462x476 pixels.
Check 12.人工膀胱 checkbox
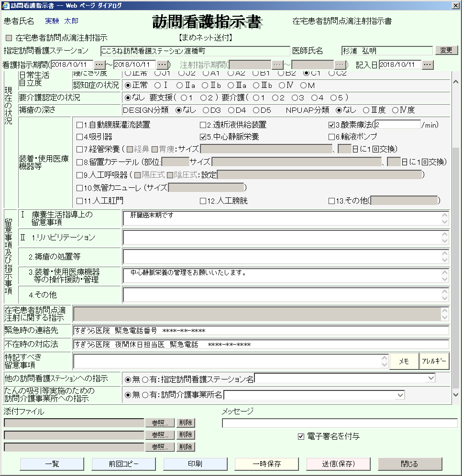click(x=203, y=201)
